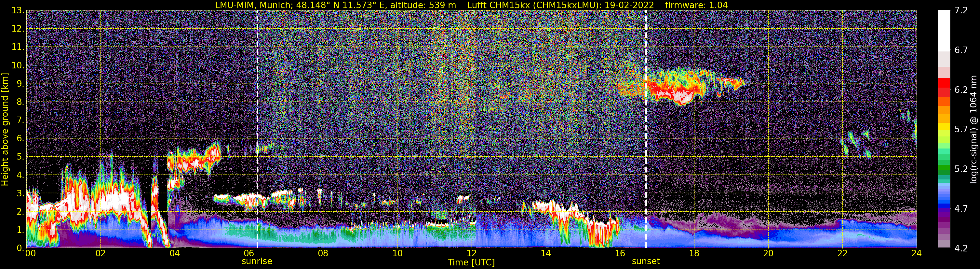The width and height of the screenshot is (980, 269).
Task: Click the '20' time tick label
Action: (768, 253)
